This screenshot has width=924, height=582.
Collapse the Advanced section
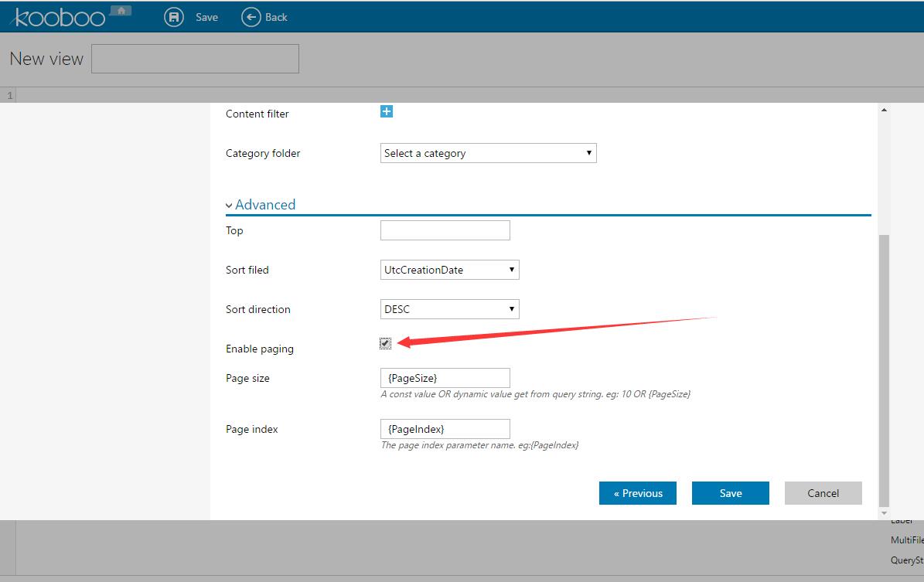261,205
